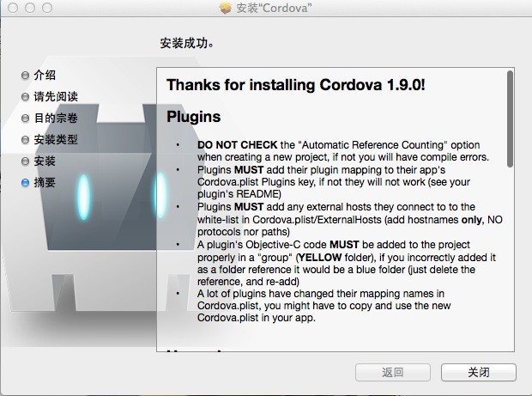This screenshot has height=396, width=532.
Task: Click the window close button
Action: [x=13, y=8]
